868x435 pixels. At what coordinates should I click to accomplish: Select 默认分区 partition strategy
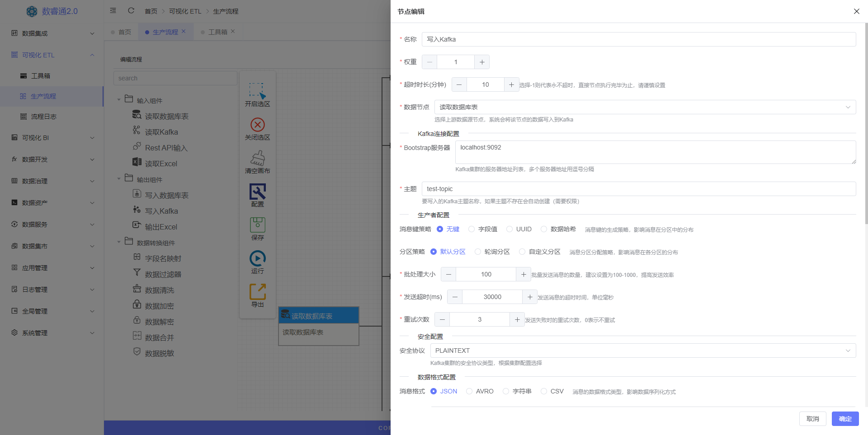(x=448, y=252)
